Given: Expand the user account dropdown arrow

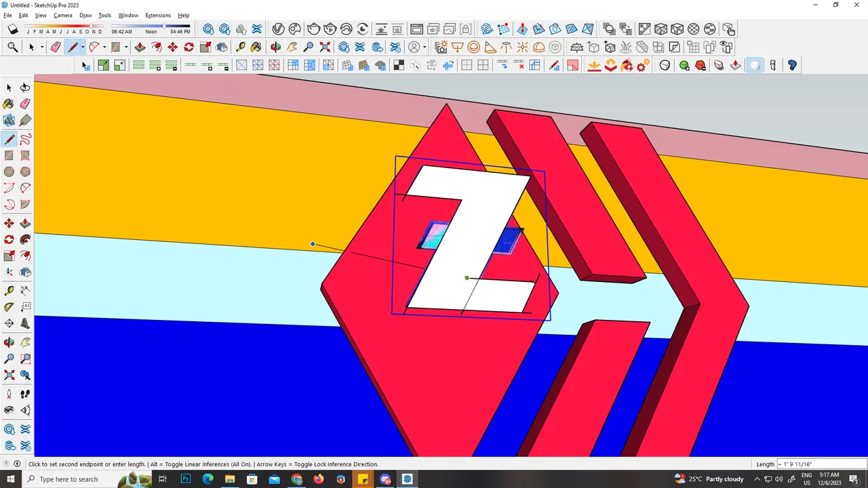Looking at the screenshot, I should [x=425, y=47].
